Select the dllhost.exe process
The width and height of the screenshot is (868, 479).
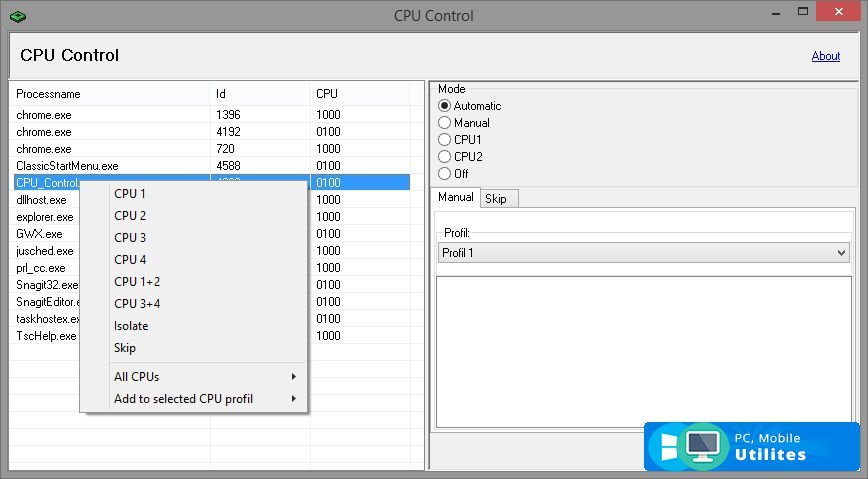42,200
